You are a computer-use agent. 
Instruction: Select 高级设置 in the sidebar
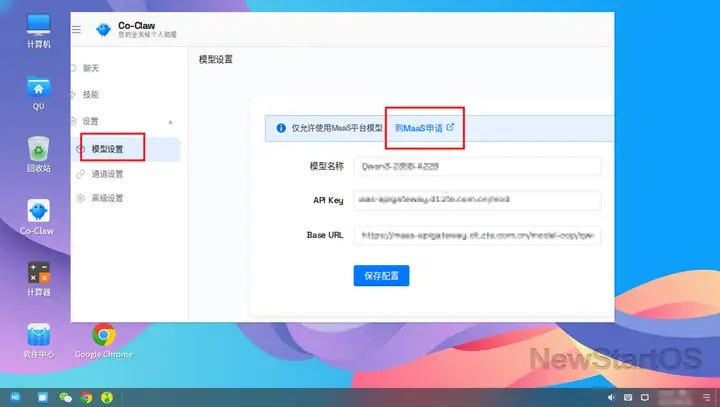[107, 198]
